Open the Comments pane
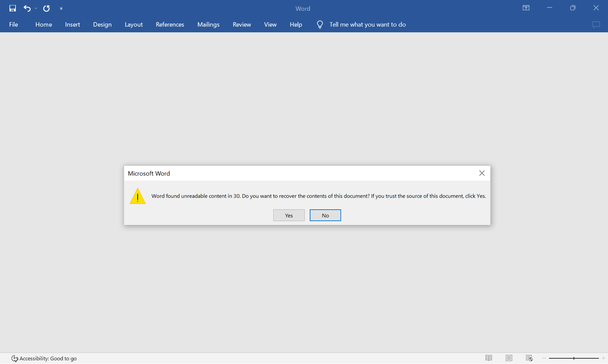The image size is (608, 364). (596, 24)
